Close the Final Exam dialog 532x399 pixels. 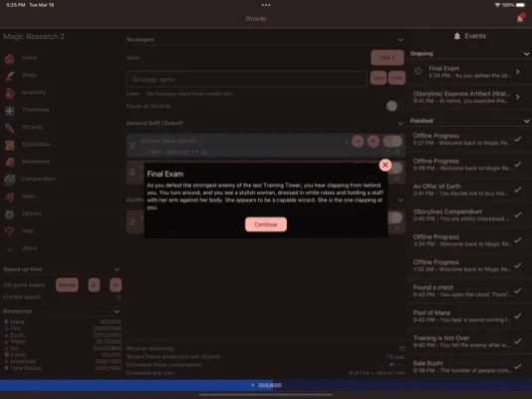386,165
